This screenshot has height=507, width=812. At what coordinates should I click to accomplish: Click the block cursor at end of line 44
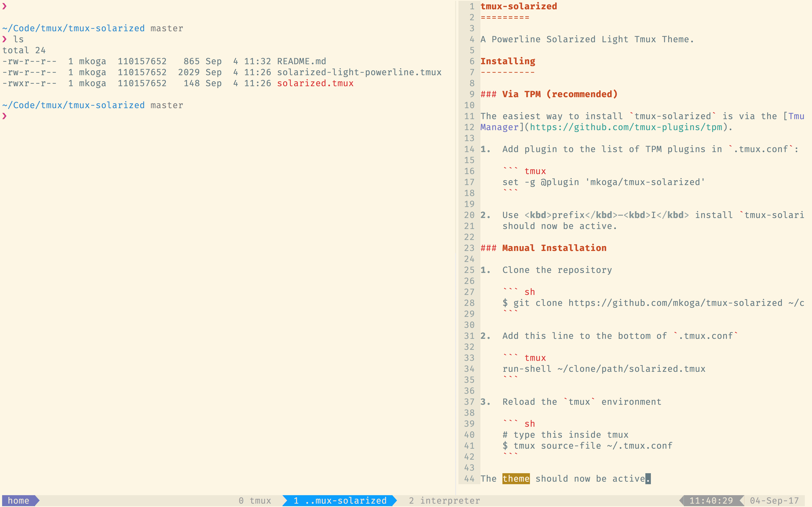point(648,478)
